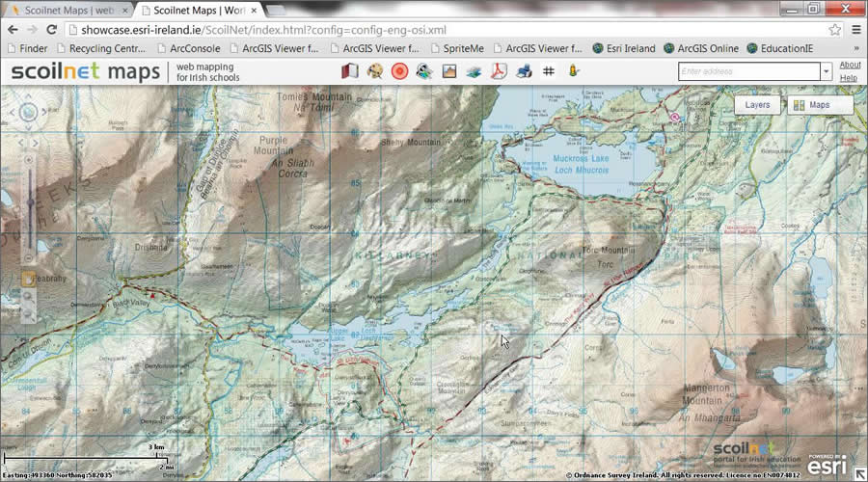Go forward in browser history

(x=32, y=30)
